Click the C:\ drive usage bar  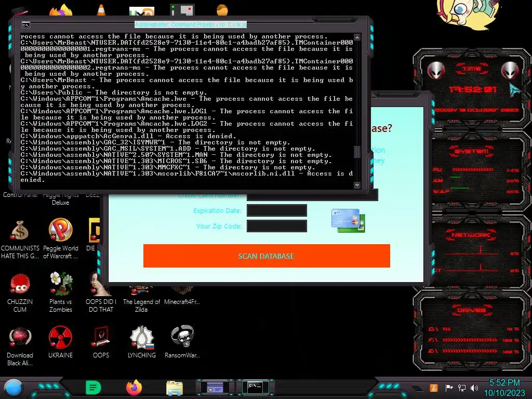point(446,329)
